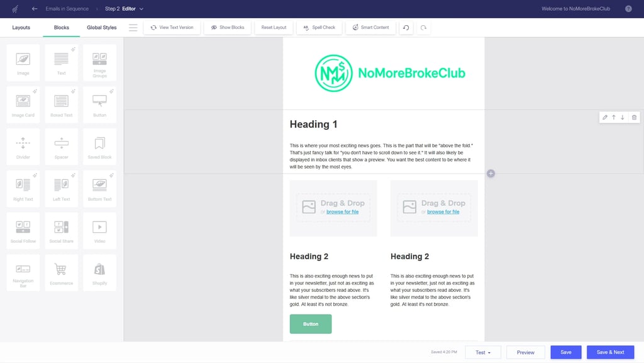Add a Video block
Image resolution: width=644 pixels, height=363 pixels.
point(99,230)
